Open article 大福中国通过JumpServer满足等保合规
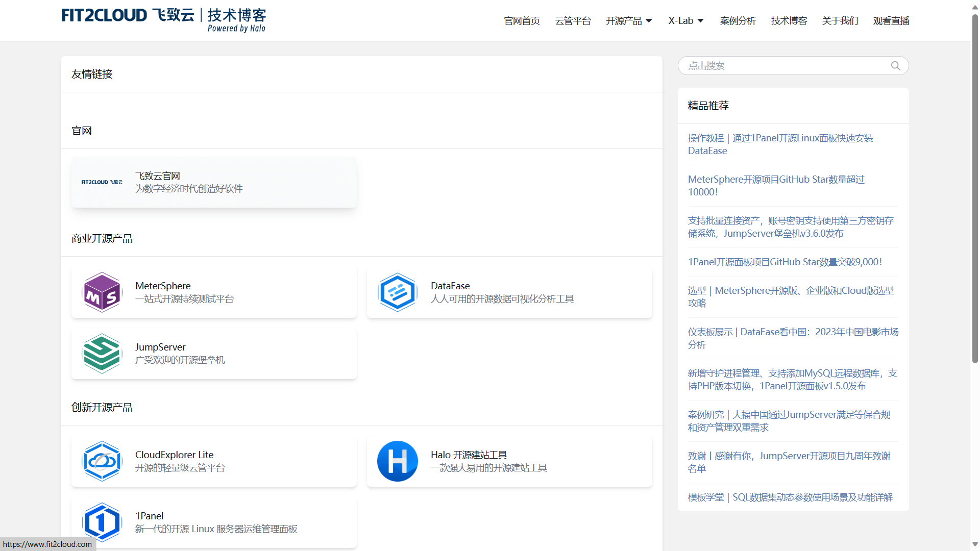 (x=789, y=421)
